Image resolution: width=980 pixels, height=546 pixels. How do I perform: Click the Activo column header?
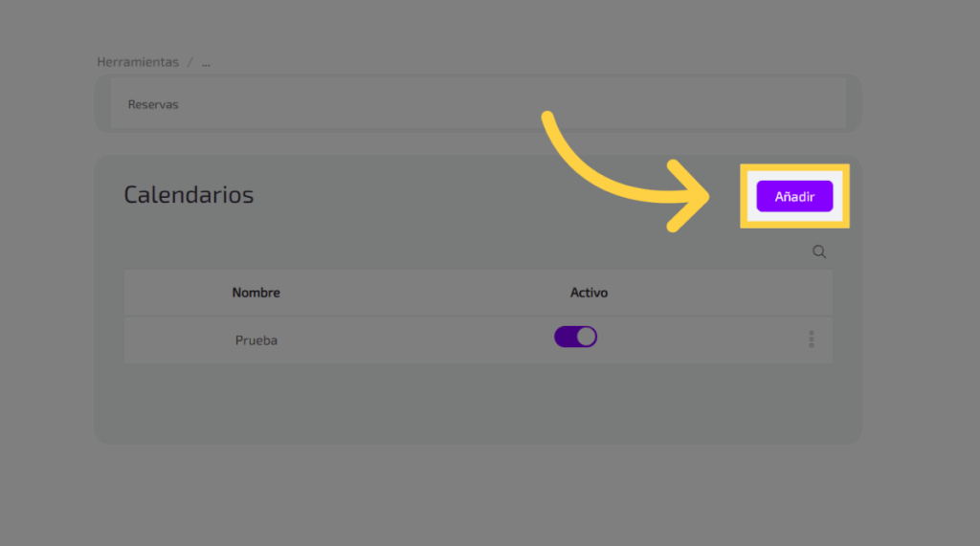click(589, 293)
